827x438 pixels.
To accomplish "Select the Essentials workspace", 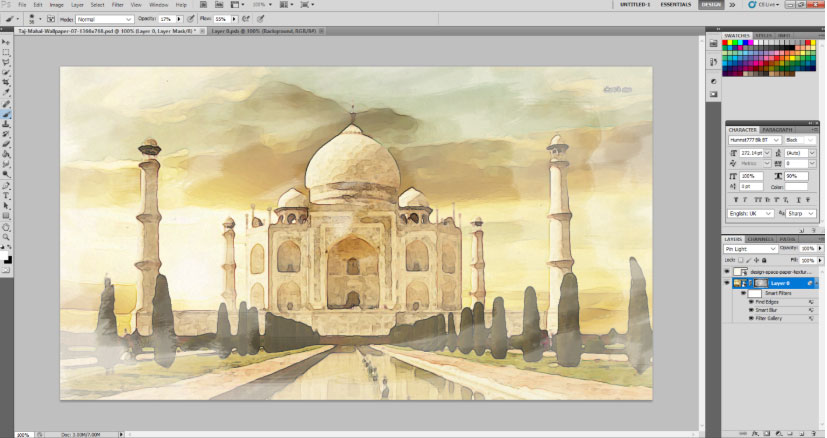I will [x=676, y=4].
